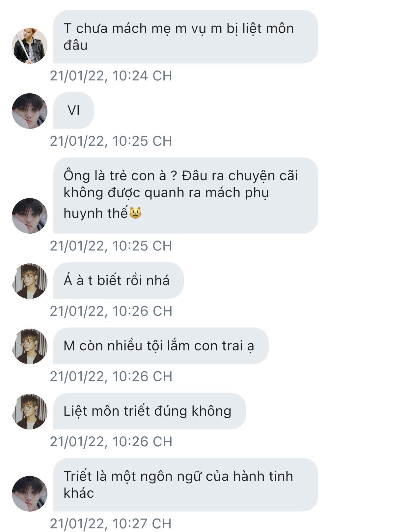This screenshot has height=532, width=409.
Task: Click avatar next to "Liệt môn triết đúng không"
Action: (x=30, y=411)
